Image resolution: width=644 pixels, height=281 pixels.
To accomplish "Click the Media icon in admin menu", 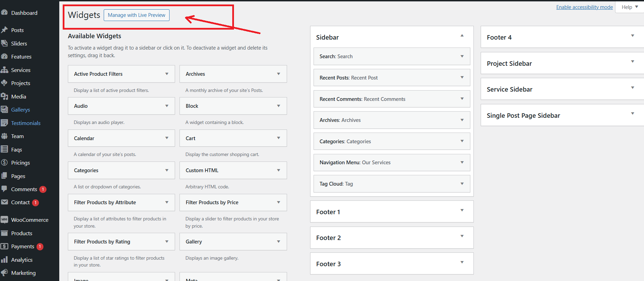I will coord(4,96).
